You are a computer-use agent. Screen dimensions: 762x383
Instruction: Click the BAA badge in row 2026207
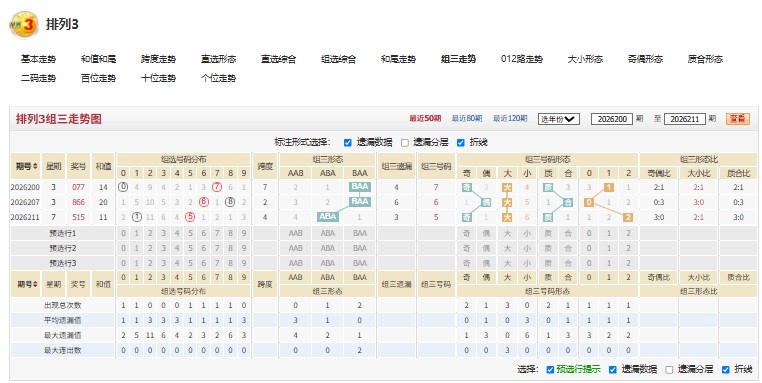pyautogui.click(x=360, y=202)
